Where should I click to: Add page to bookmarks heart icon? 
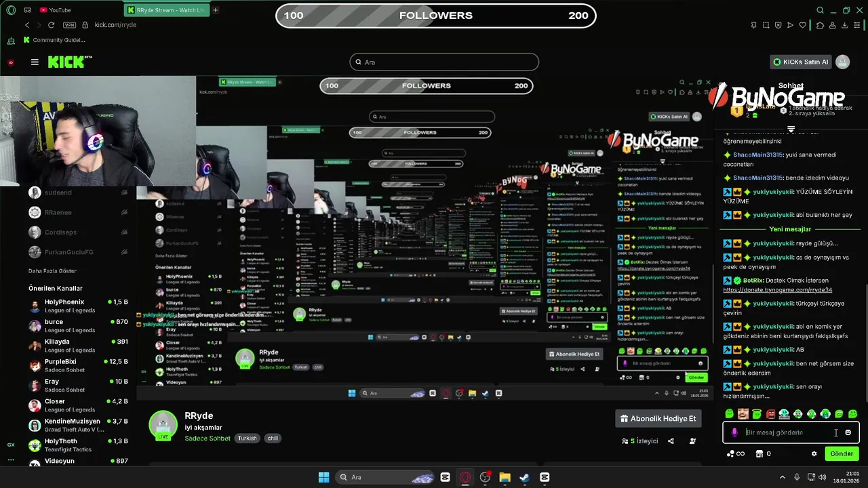[x=803, y=25]
